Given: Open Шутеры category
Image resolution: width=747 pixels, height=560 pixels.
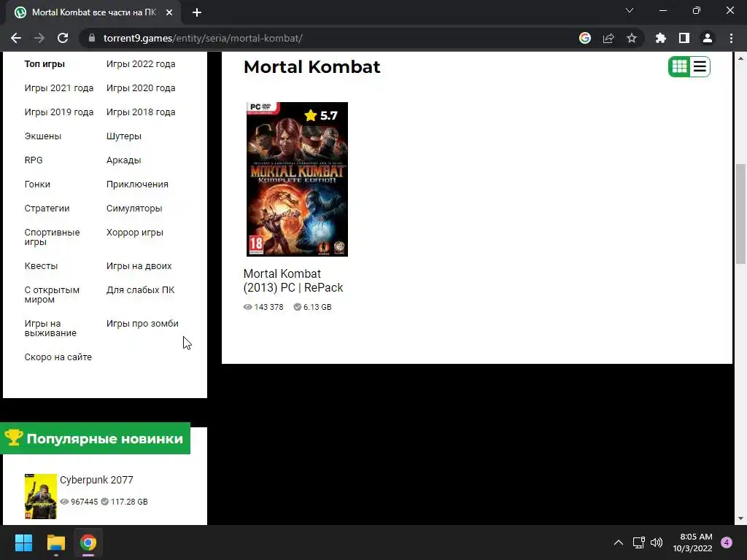Looking at the screenshot, I should pos(124,136).
